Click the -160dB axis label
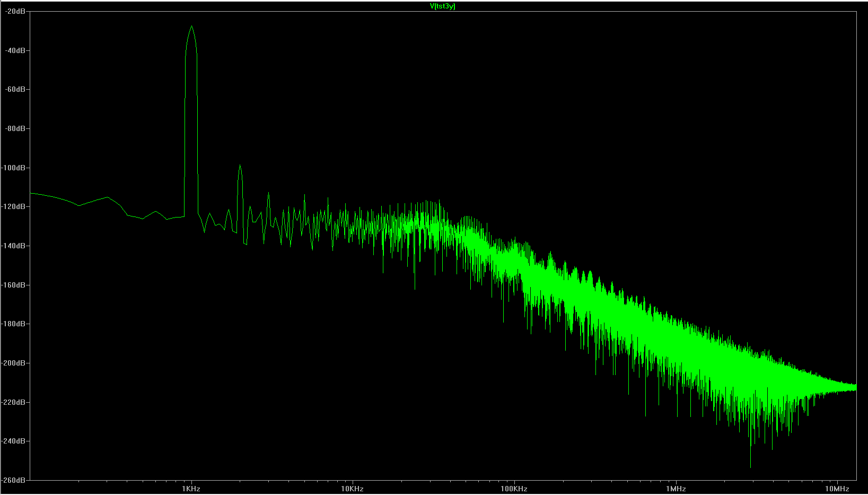The image size is (868, 495). (14, 285)
